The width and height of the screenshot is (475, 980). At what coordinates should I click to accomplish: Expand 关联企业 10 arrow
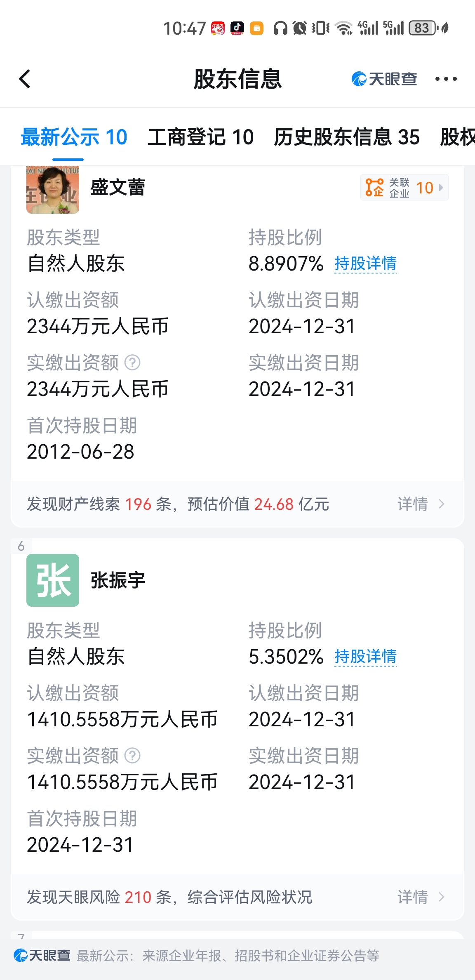click(x=441, y=188)
